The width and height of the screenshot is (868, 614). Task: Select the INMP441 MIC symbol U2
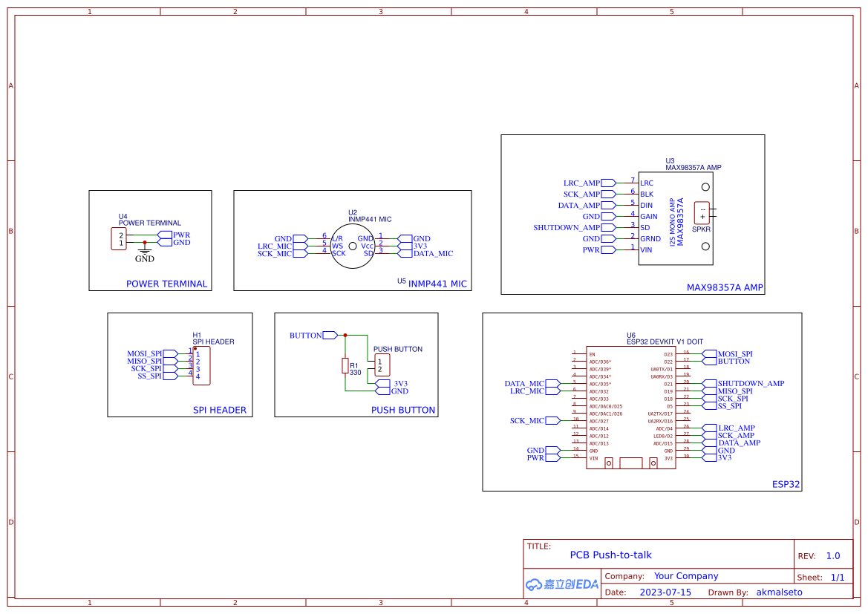353,245
